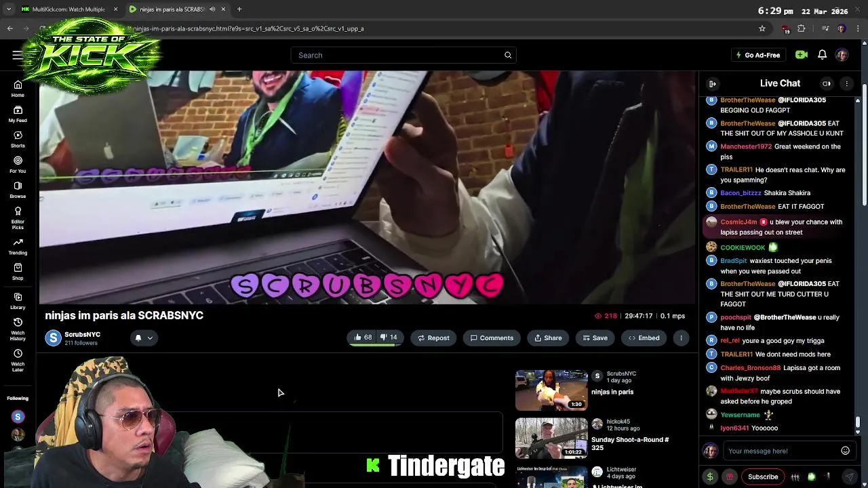Open Editor Picks in sidebar
This screenshot has width=868, height=488.
(x=18, y=218)
